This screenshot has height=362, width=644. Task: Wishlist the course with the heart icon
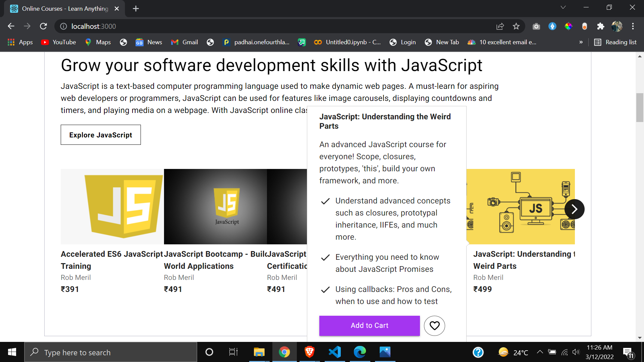(x=434, y=325)
